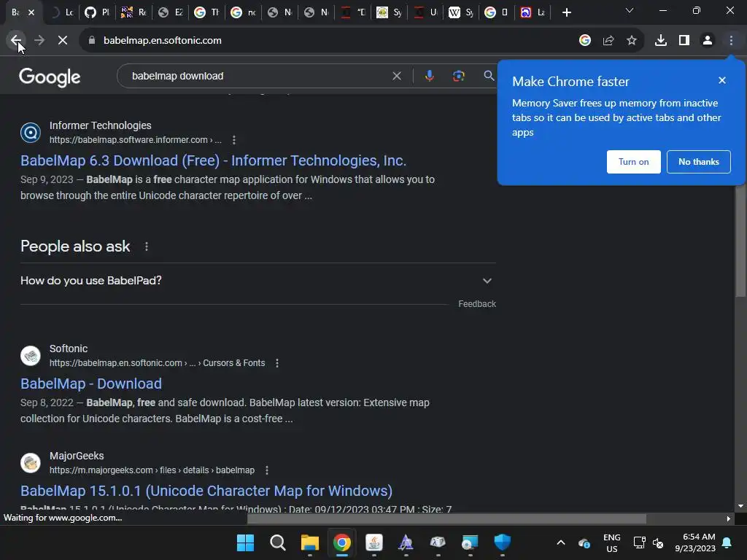Viewport: 747px width, 560px height.
Task: Open the Chrome profile menu
Action: (x=708, y=41)
